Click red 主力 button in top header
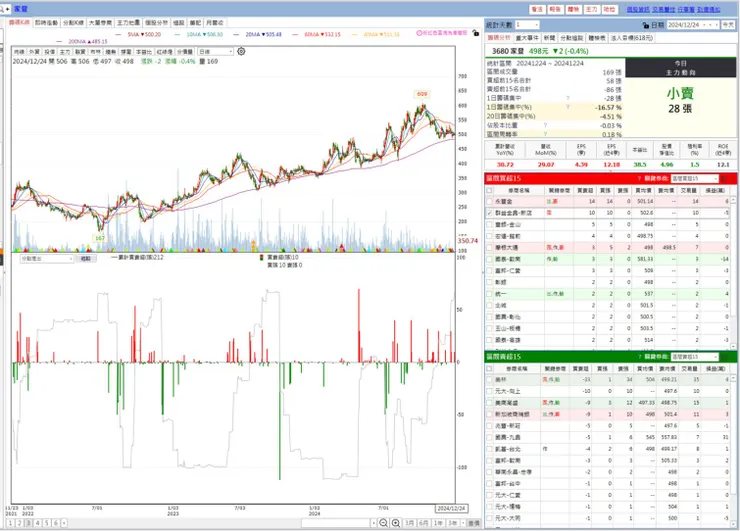The image size is (740, 531). (591, 9)
